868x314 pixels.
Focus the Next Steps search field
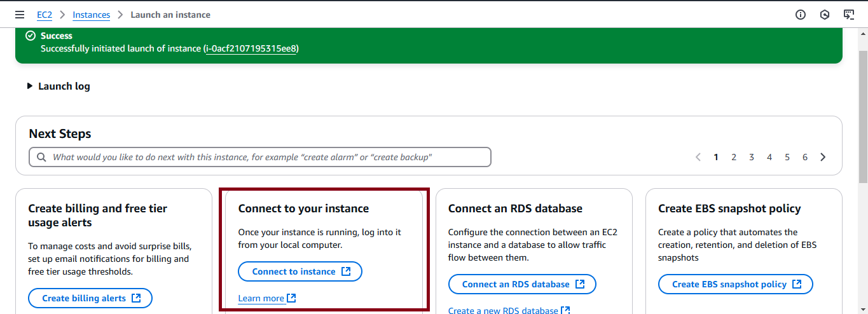[260, 157]
